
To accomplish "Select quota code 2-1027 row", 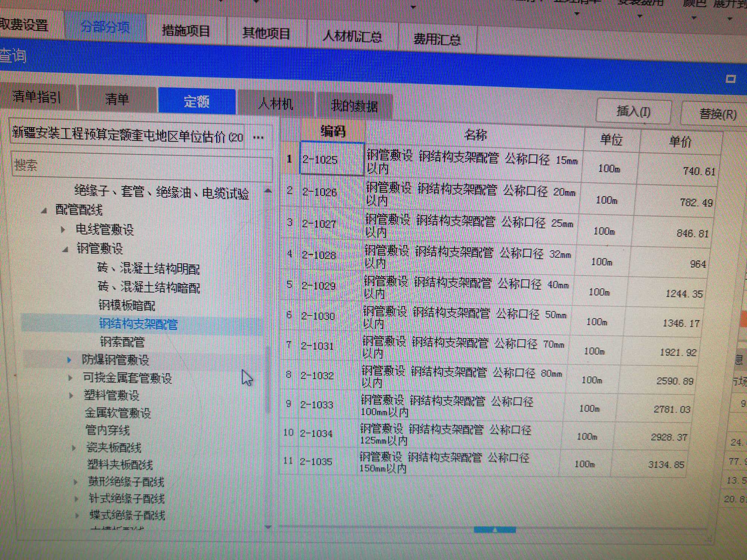I will 319,224.
